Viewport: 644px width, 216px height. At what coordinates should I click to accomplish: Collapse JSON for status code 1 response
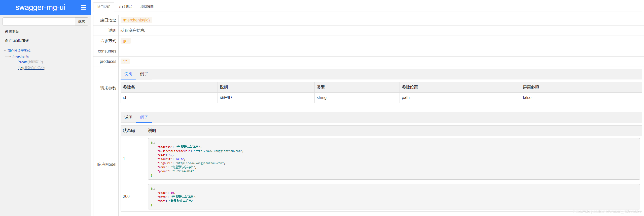[154, 143]
